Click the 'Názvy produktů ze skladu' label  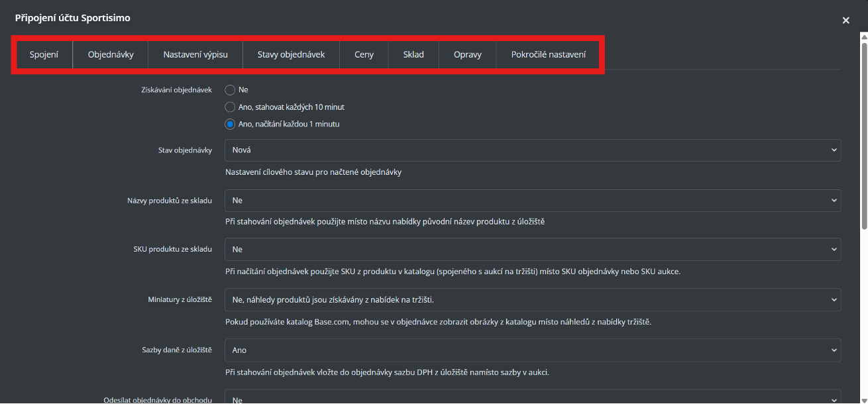pos(170,200)
